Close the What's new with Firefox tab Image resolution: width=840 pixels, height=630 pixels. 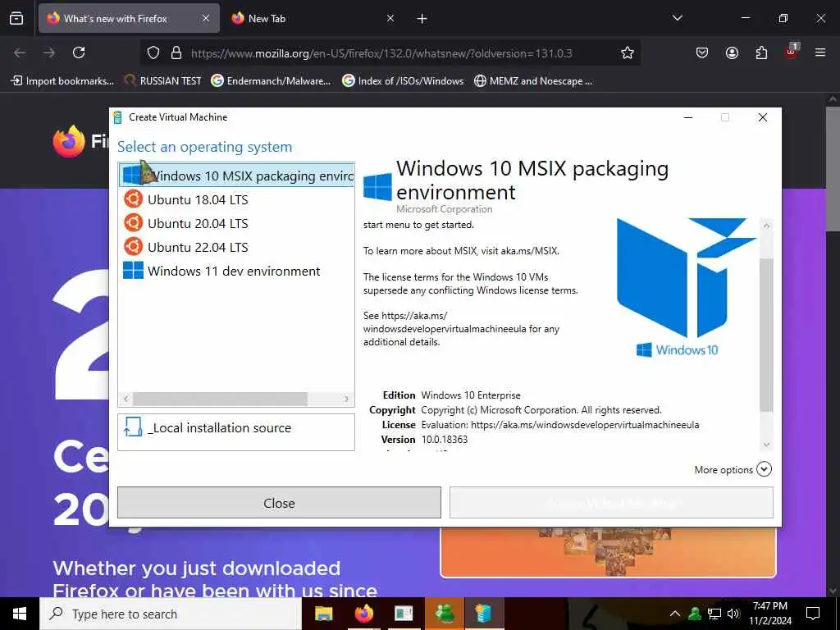tap(206, 18)
